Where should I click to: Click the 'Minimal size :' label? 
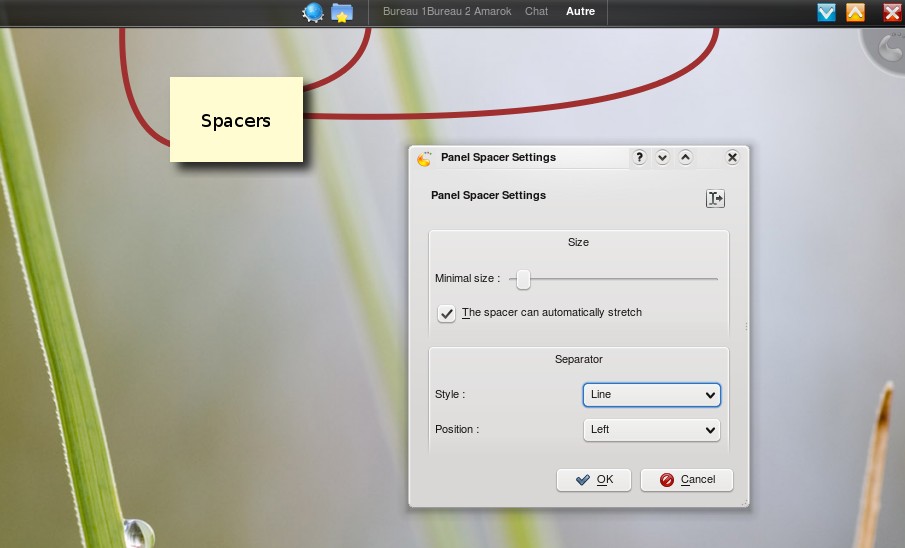tap(468, 278)
